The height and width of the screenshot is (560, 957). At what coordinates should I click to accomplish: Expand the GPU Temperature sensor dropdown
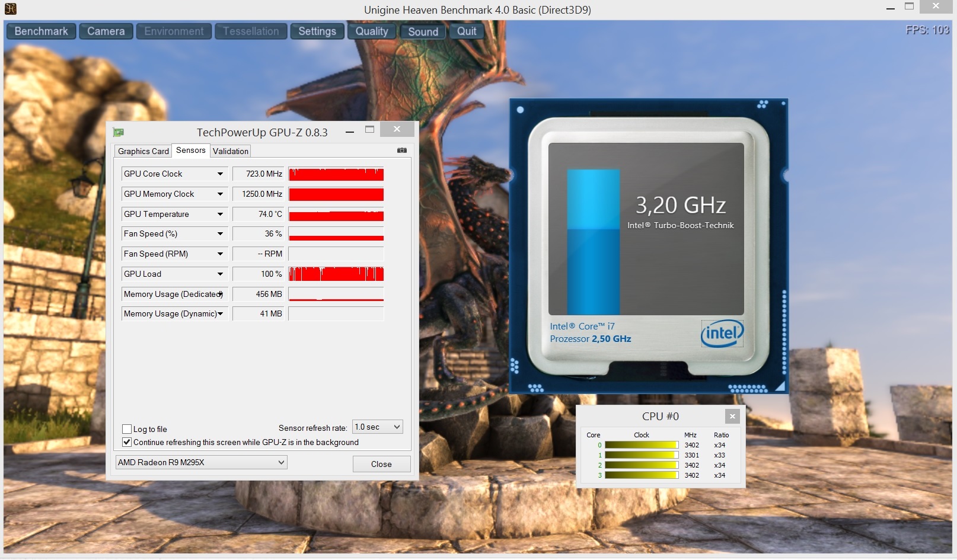point(220,214)
